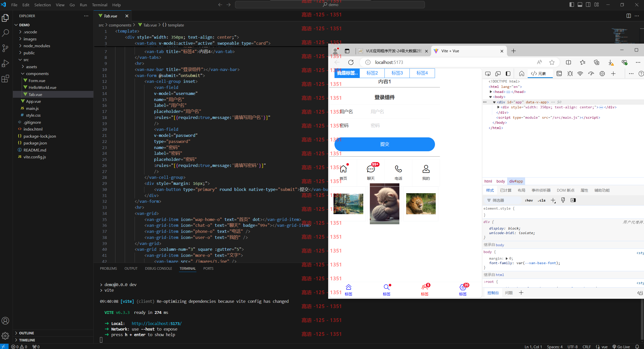
Task: Toggle secondary side bar layout icon
Action: click(588, 5)
